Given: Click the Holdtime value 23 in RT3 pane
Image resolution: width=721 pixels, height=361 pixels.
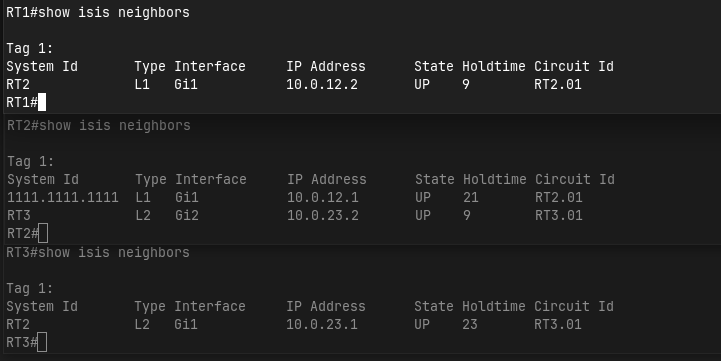Looking at the screenshot, I should point(470,325).
